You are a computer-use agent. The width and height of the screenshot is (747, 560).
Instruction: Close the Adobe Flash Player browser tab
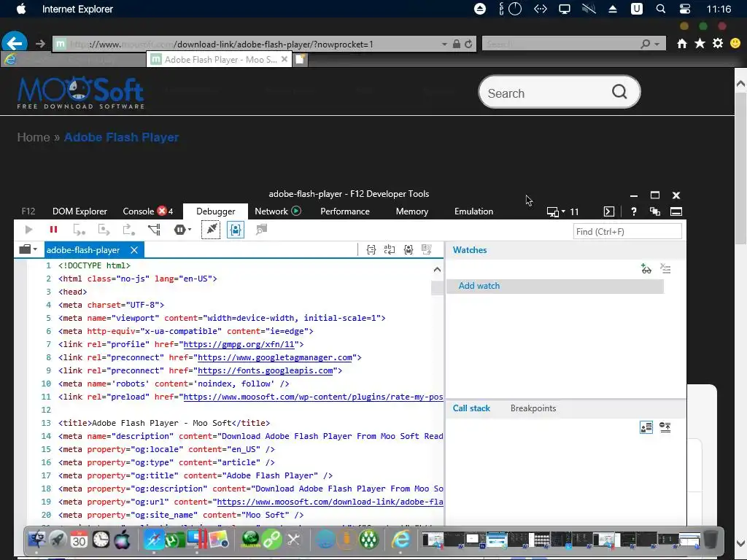[x=285, y=59]
